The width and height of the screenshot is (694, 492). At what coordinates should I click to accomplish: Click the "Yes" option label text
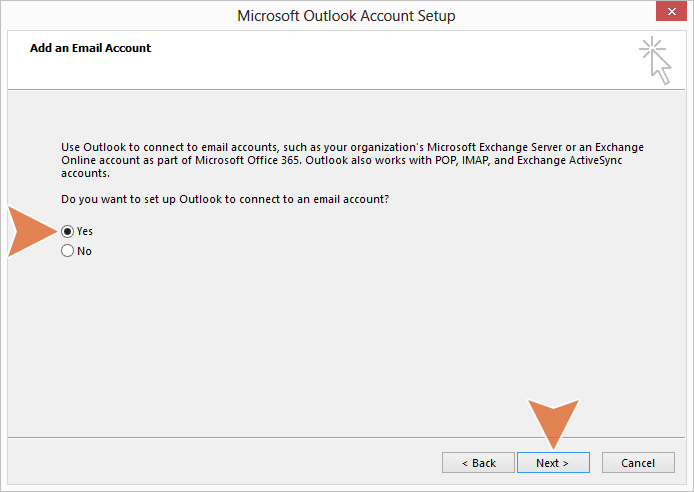pos(85,231)
